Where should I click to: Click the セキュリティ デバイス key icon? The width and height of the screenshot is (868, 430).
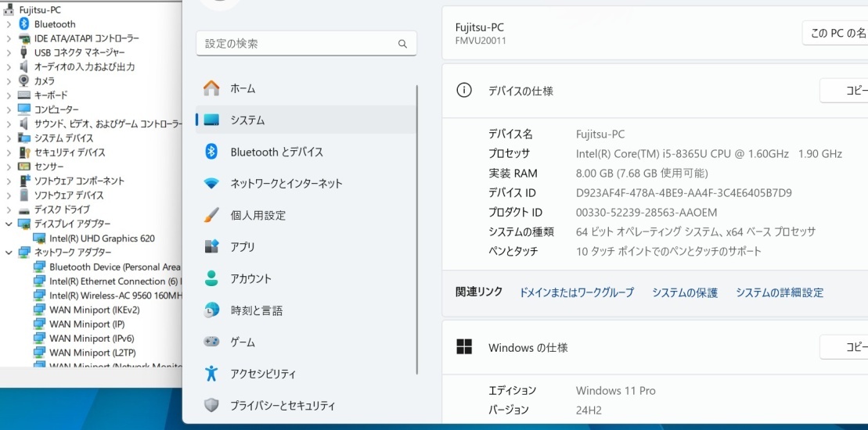[x=23, y=152]
